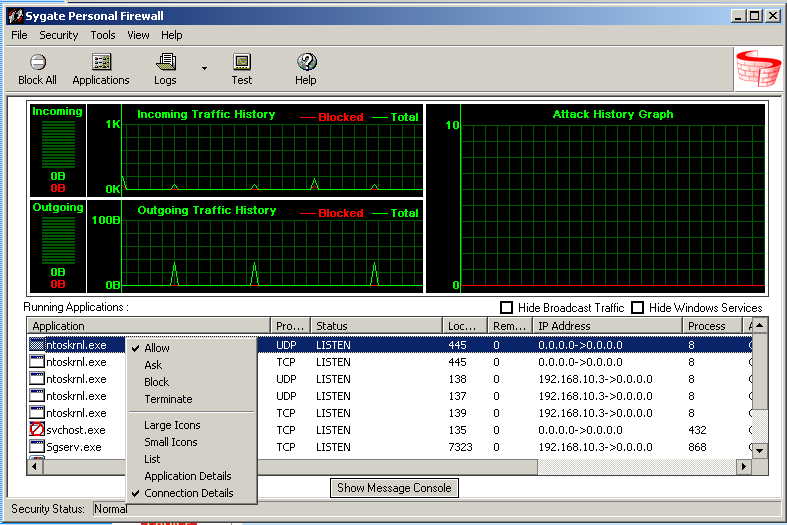Minimize the Sygate Personal Firewall window
The width and height of the screenshot is (787, 525).
[738, 16]
